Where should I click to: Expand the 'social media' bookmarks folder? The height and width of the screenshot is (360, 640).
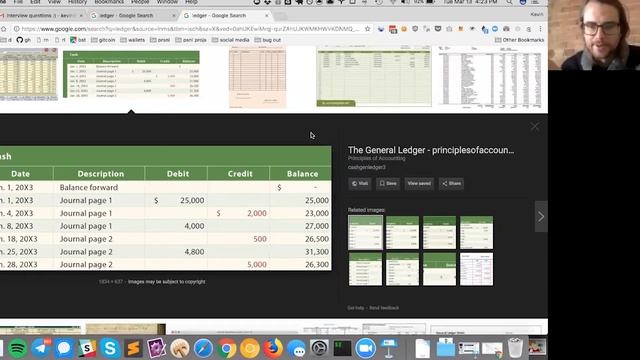tap(231, 40)
